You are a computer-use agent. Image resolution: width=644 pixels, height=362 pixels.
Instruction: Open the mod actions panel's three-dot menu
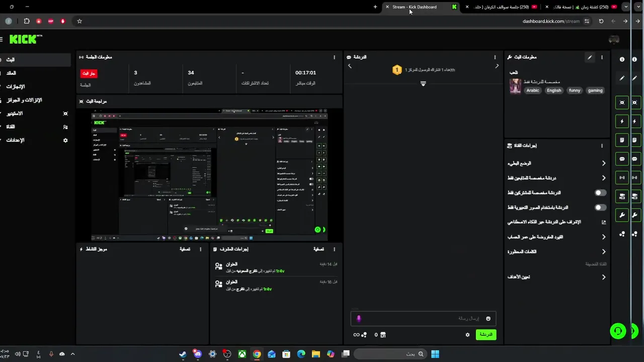[x=334, y=249]
